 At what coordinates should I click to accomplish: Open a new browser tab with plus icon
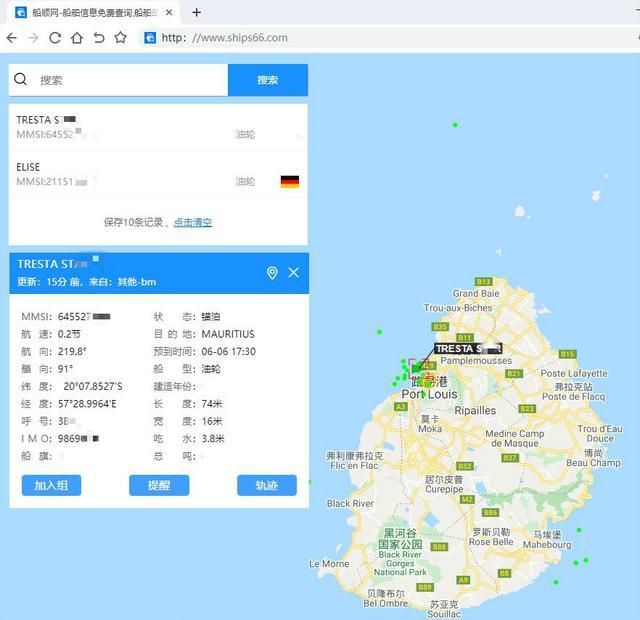click(196, 12)
